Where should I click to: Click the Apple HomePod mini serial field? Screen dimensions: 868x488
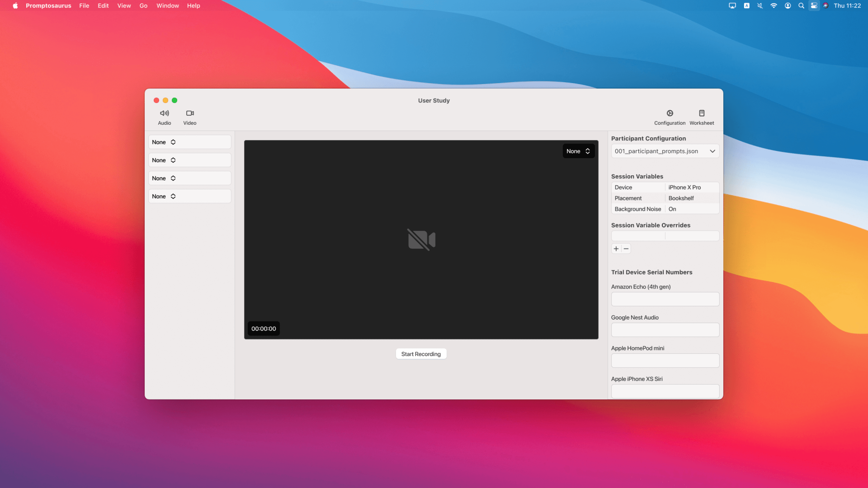click(x=665, y=361)
